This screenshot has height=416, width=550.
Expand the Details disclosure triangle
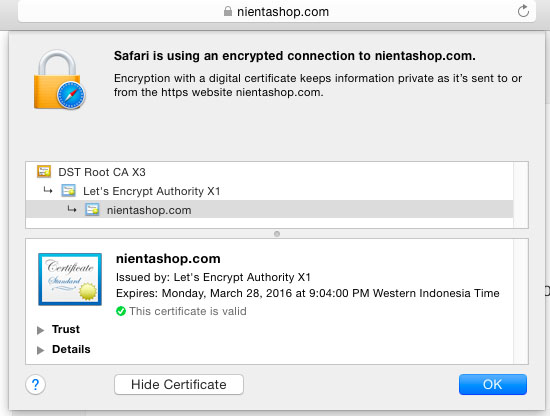pos(41,350)
